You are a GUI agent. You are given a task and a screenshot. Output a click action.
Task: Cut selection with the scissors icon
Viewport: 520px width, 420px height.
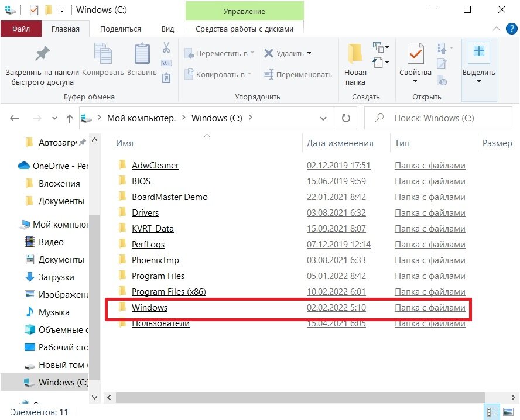(x=166, y=47)
